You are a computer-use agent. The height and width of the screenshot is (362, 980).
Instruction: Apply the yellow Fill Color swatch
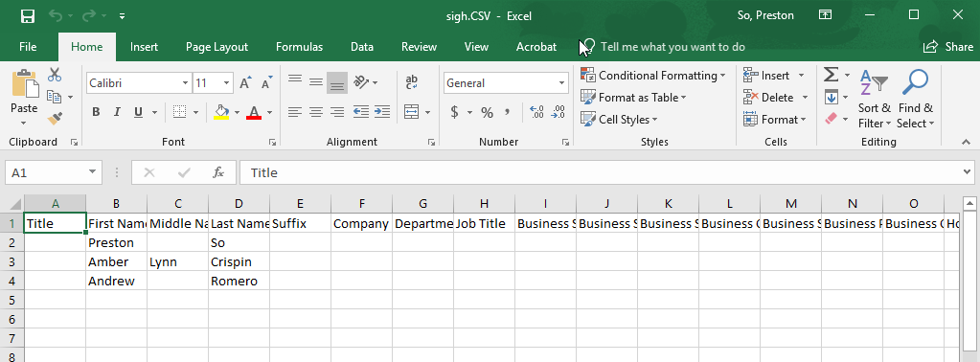(x=222, y=113)
